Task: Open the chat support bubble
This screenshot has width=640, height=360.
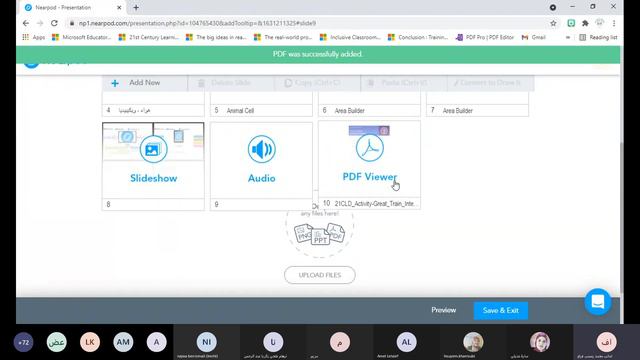Action: 598,302
